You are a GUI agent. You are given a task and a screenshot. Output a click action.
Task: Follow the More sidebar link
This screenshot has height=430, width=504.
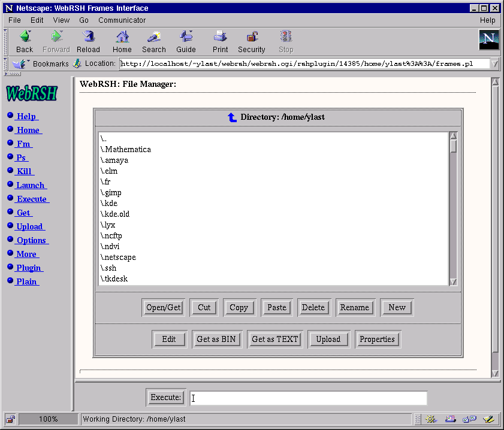(28, 255)
